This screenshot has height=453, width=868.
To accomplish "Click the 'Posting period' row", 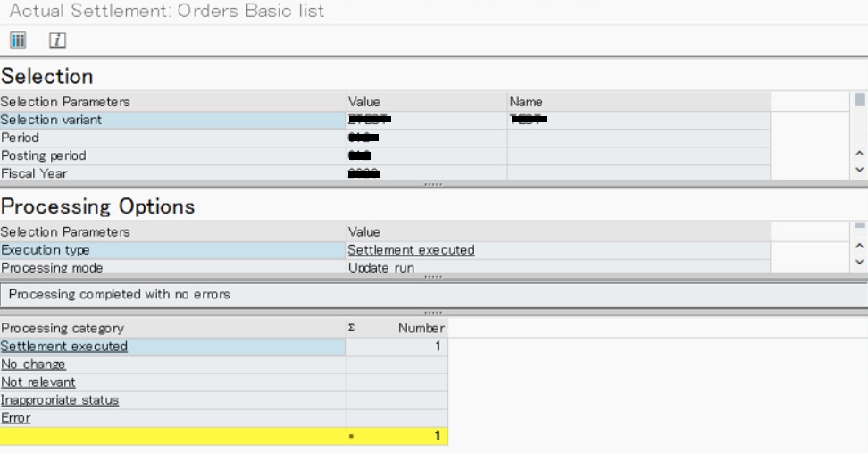I will tap(43, 155).
